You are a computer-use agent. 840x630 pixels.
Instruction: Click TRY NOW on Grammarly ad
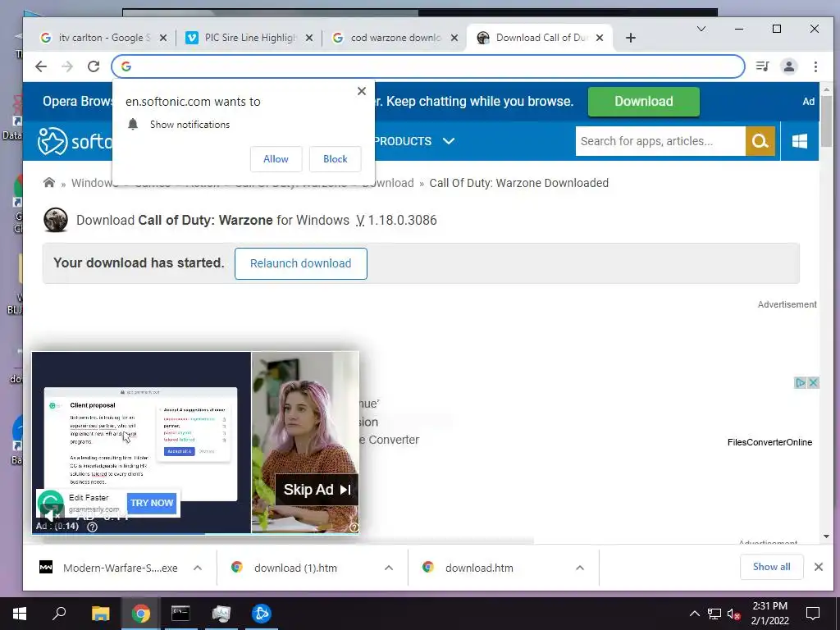152,503
